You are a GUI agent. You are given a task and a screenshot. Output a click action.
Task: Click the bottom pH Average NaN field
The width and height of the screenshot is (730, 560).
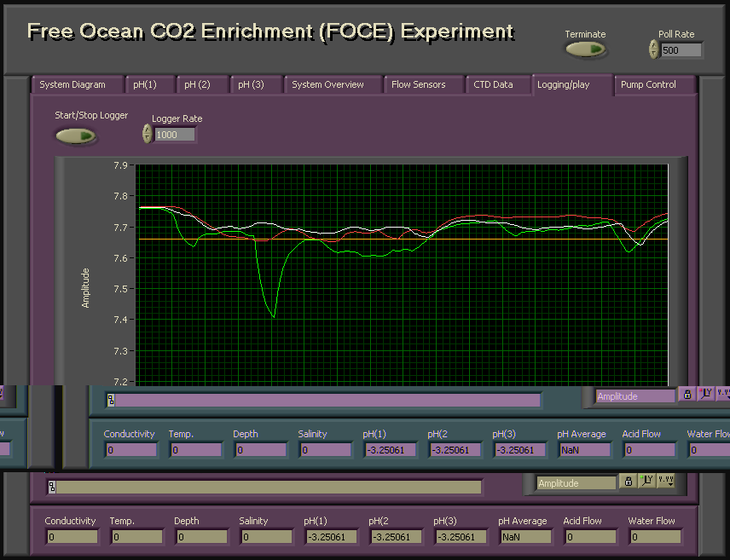coord(524,537)
